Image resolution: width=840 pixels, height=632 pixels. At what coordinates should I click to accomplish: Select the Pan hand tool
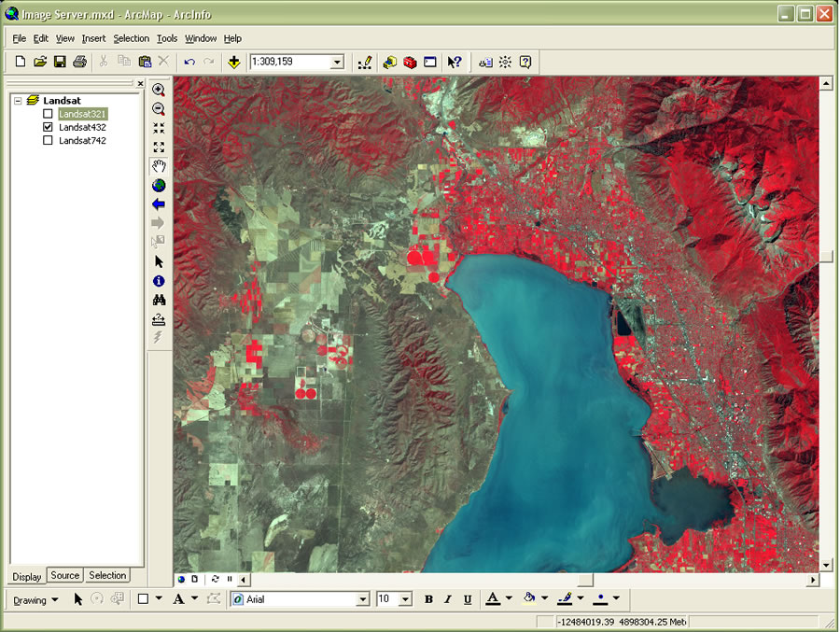pos(159,166)
